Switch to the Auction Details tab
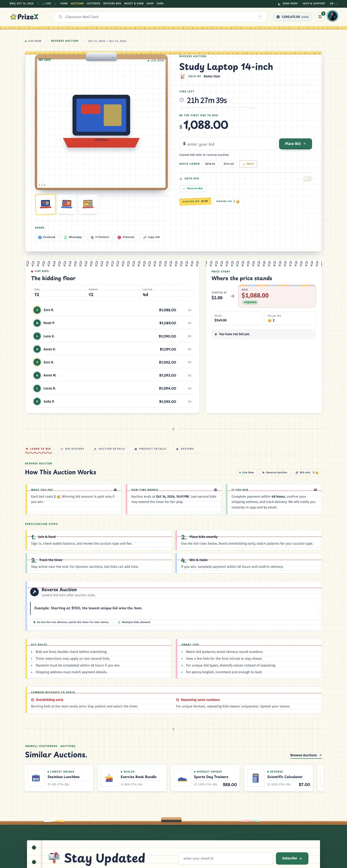Screen dimensions: 347x868 tap(109, 449)
